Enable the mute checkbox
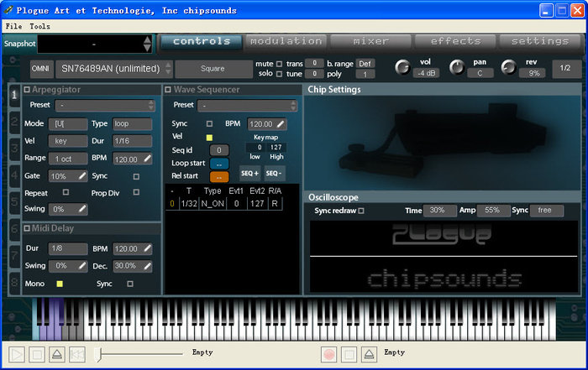This screenshot has height=370, width=588. coord(279,63)
